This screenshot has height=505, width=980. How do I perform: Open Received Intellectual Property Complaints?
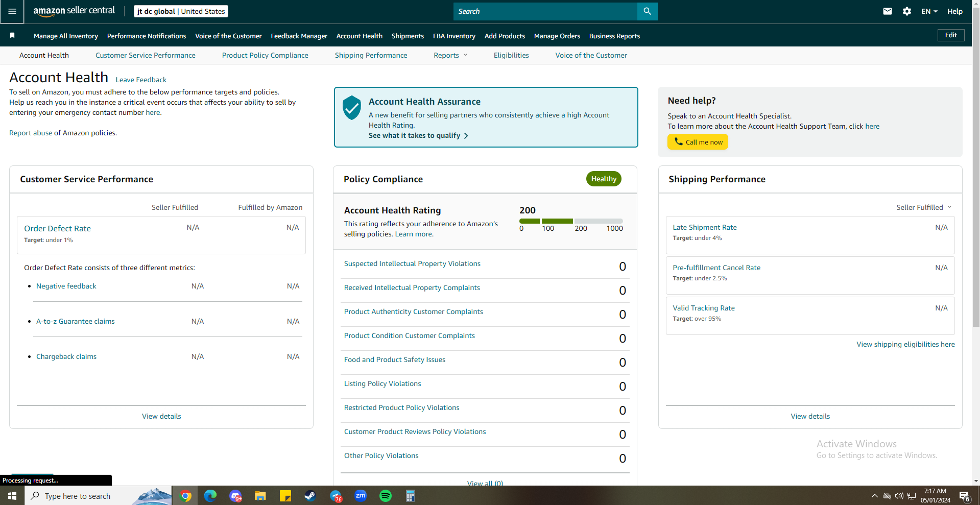[x=412, y=287]
